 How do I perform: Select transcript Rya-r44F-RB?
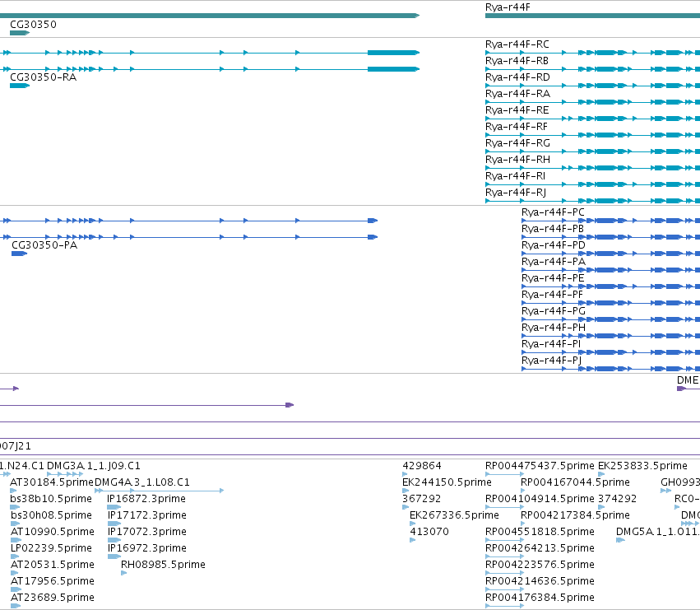(x=517, y=61)
